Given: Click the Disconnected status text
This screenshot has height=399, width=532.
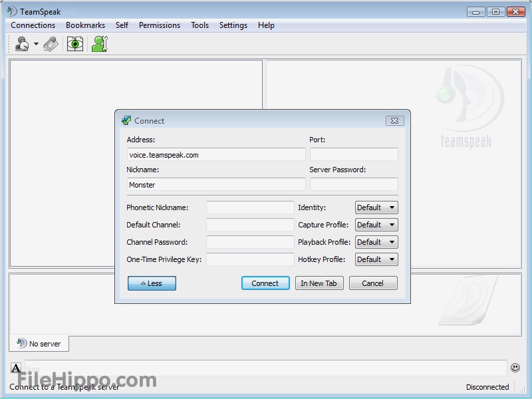Looking at the screenshot, I should 487,387.
